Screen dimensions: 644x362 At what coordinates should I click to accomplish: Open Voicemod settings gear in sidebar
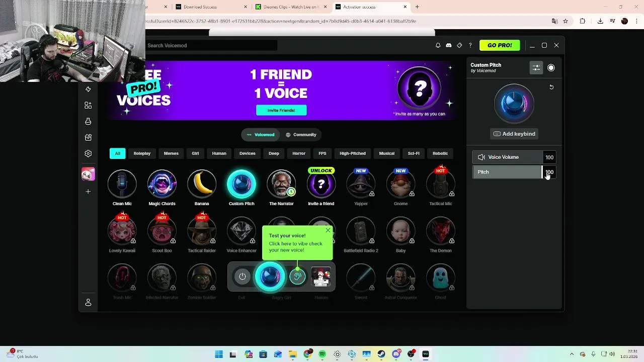tap(88, 153)
